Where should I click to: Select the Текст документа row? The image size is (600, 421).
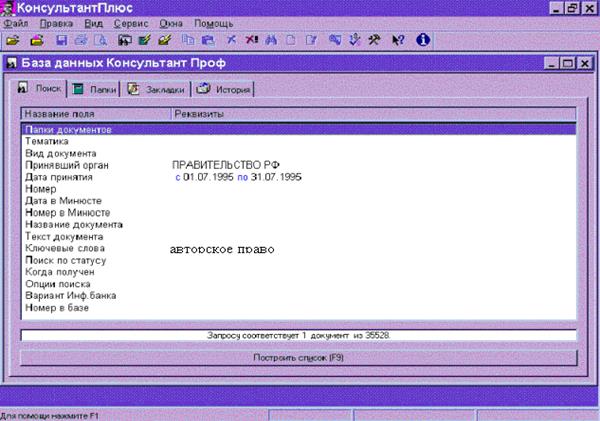[x=298, y=237]
